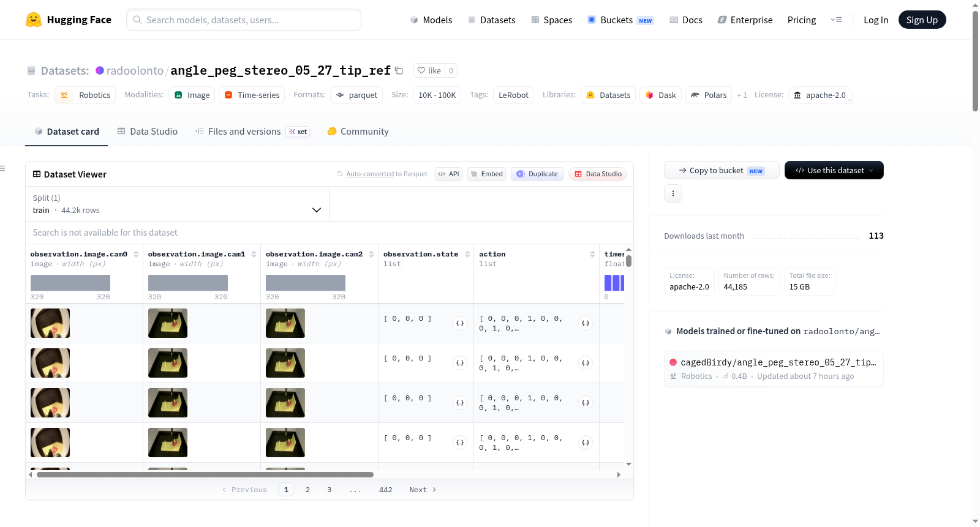Show the +1 additional libraries
The width and height of the screenshot is (980, 527).
click(742, 95)
